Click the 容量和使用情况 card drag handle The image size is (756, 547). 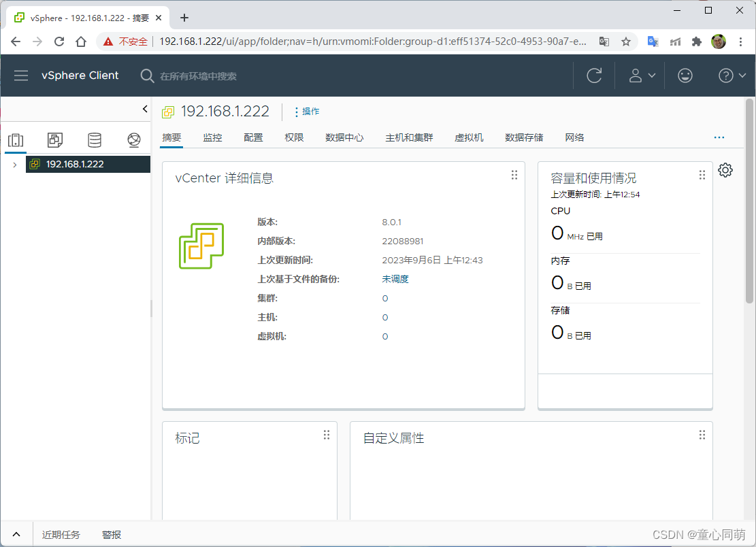[x=702, y=175]
